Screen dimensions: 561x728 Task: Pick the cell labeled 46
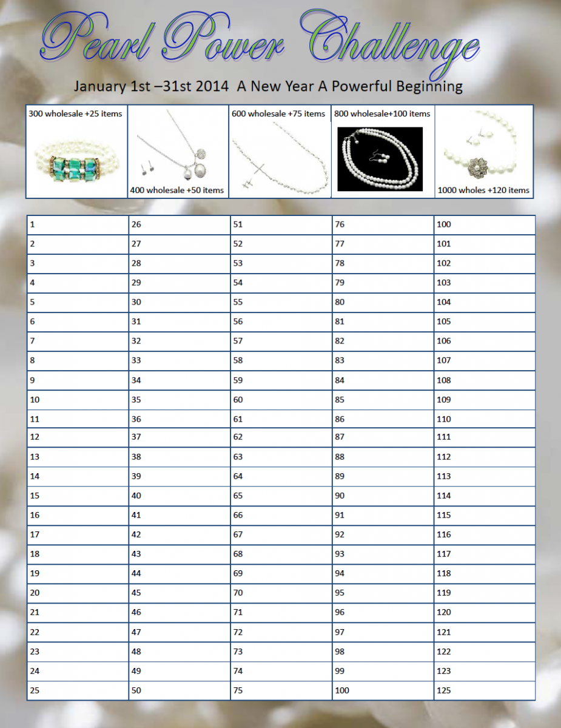tap(179, 613)
